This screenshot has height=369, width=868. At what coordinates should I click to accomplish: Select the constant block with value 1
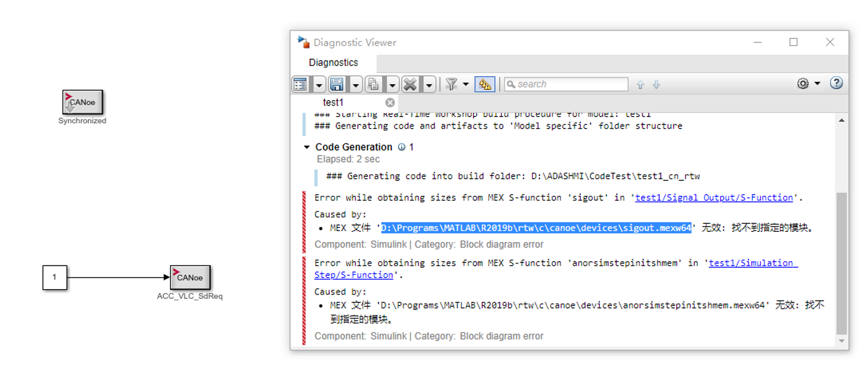[x=54, y=278]
